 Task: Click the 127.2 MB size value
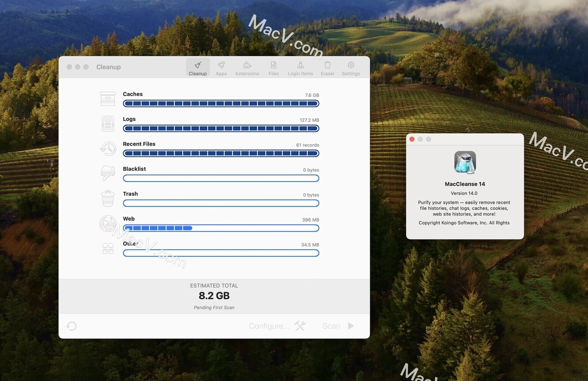click(x=309, y=120)
